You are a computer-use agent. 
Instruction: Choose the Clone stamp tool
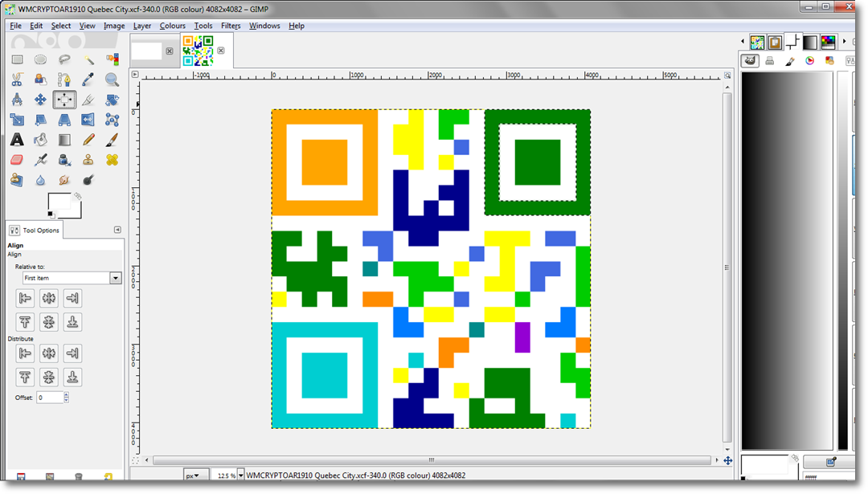[x=88, y=160]
